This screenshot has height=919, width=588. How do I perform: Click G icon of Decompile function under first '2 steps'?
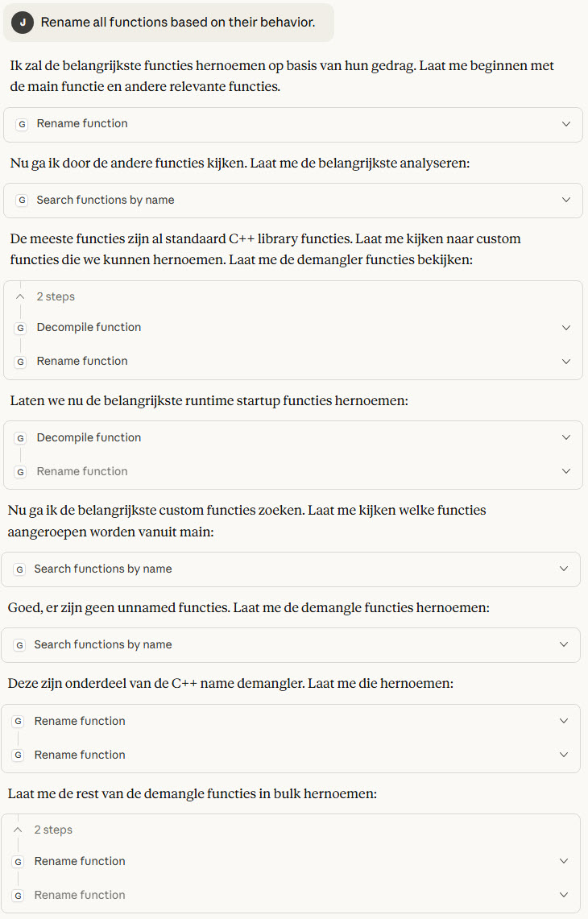22,328
